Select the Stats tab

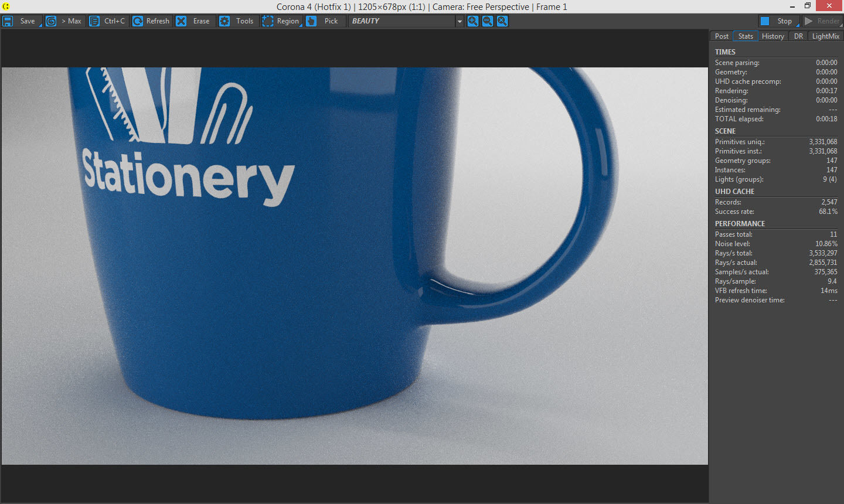tap(746, 36)
